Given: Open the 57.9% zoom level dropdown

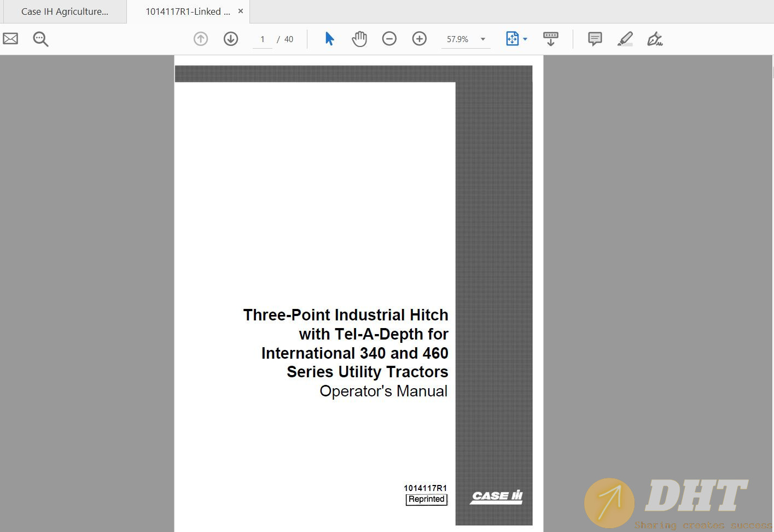Looking at the screenshot, I should pos(465,39).
